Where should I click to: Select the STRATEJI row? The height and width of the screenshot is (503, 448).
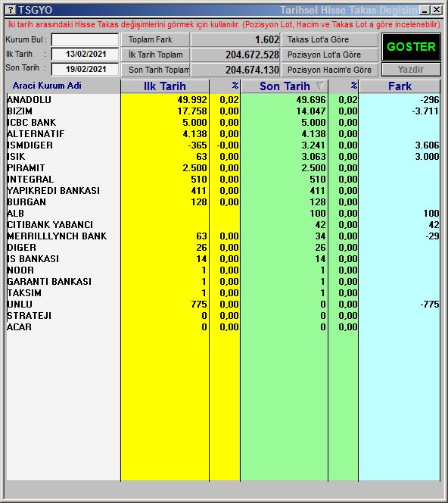pos(223,316)
